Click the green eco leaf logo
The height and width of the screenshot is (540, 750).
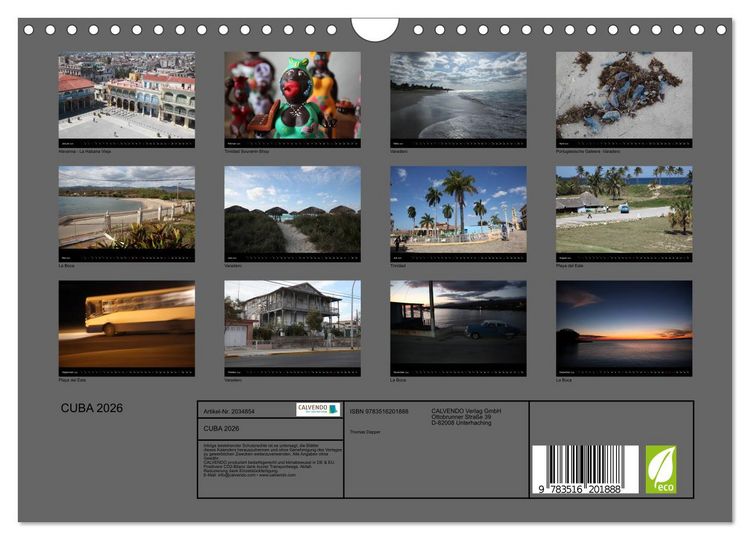[661, 470]
